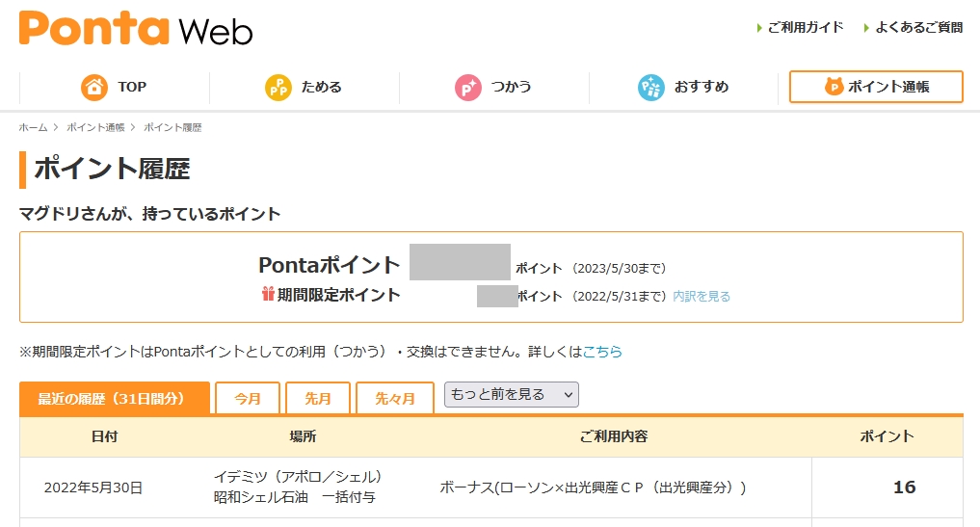Click the red gift icon beside 期間限定ポイント
Image resolution: width=980 pixels, height=527 pixels.
pyautogui.click(x=268, y=294)
